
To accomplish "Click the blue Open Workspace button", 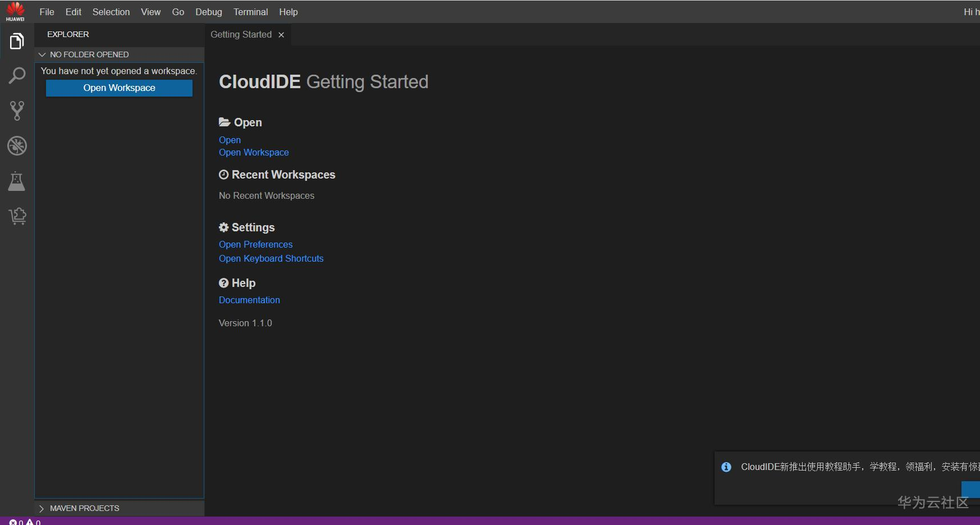I will point(119,88).
